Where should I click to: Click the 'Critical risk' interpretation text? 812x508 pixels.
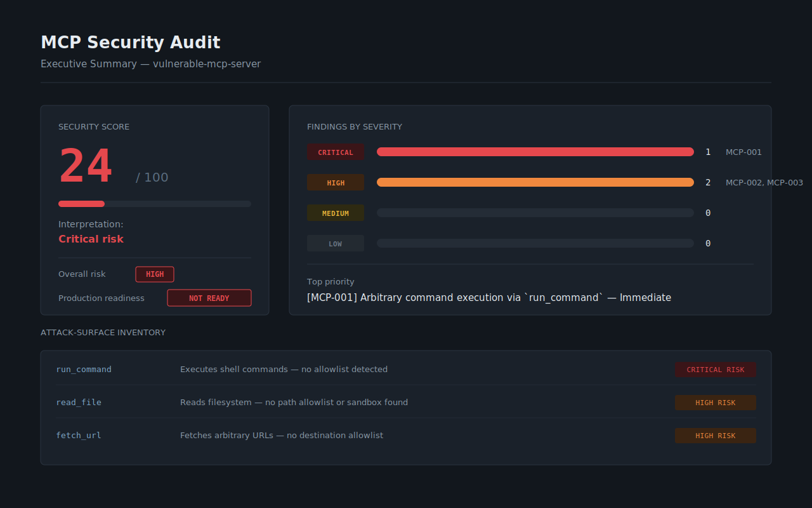(x=91, y=239)
